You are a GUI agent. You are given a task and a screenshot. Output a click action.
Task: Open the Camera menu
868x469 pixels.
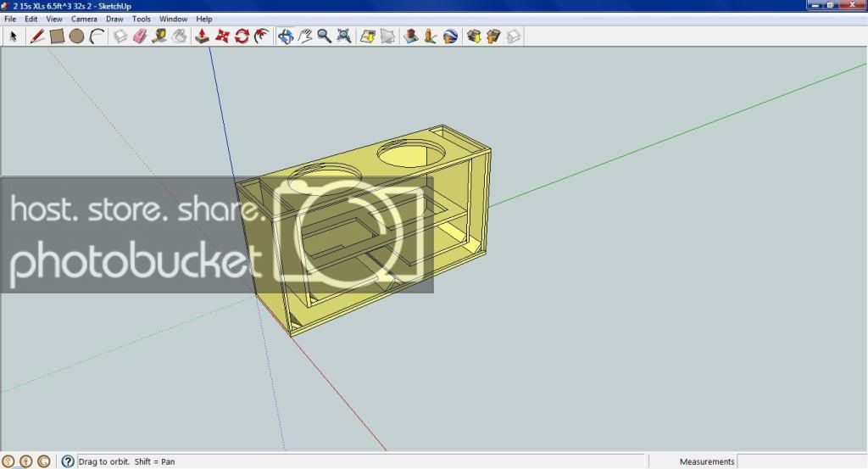[x=84, y=19]
